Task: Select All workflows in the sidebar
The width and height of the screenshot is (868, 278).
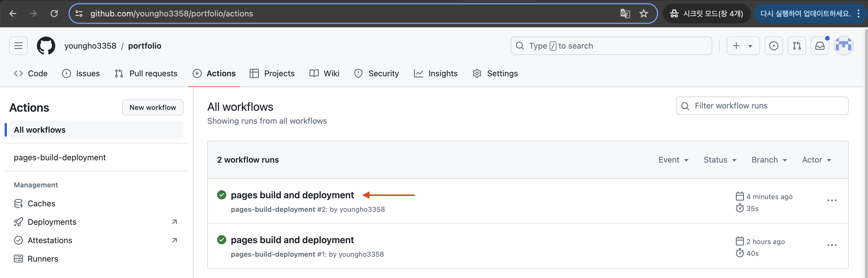Action: click(x=96, y=130)
